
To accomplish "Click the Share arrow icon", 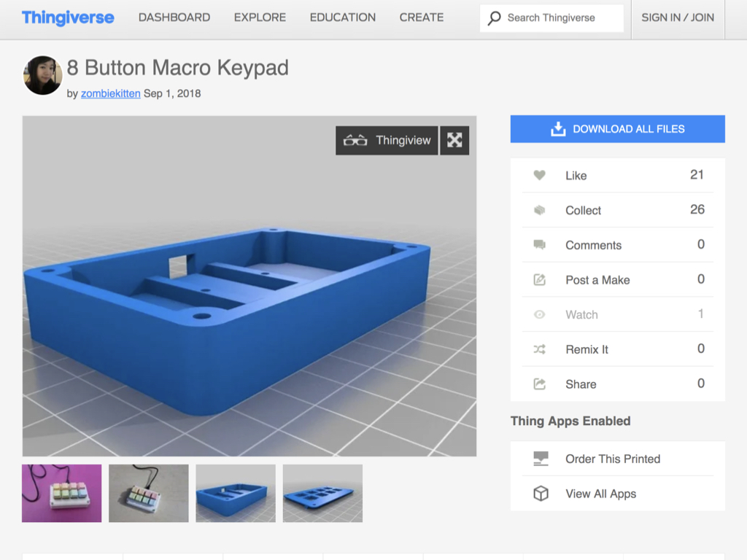I will [x=539, y=384].
